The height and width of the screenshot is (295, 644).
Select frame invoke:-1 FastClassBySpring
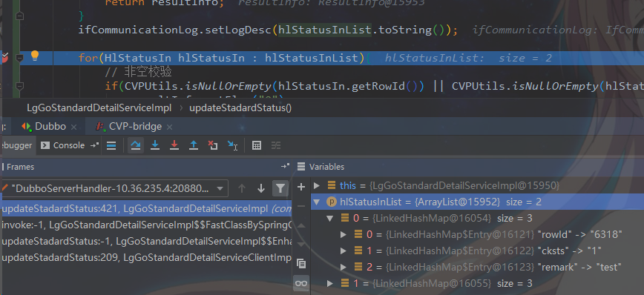(x=146, y=225)
